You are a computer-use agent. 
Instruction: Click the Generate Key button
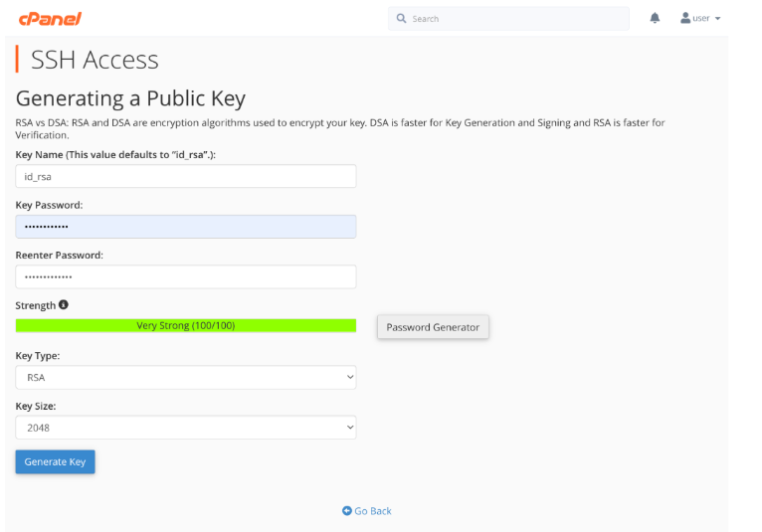click(x=55, y=461)
